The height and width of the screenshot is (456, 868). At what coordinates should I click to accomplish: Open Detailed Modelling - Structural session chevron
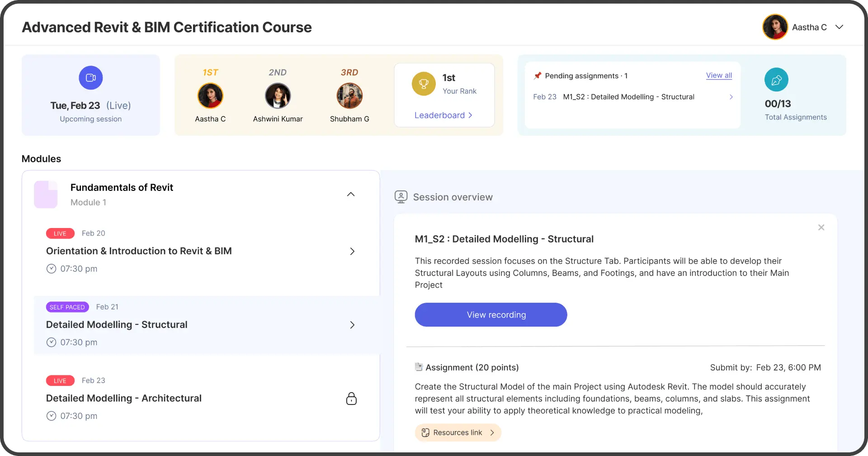tap(352, 325)
